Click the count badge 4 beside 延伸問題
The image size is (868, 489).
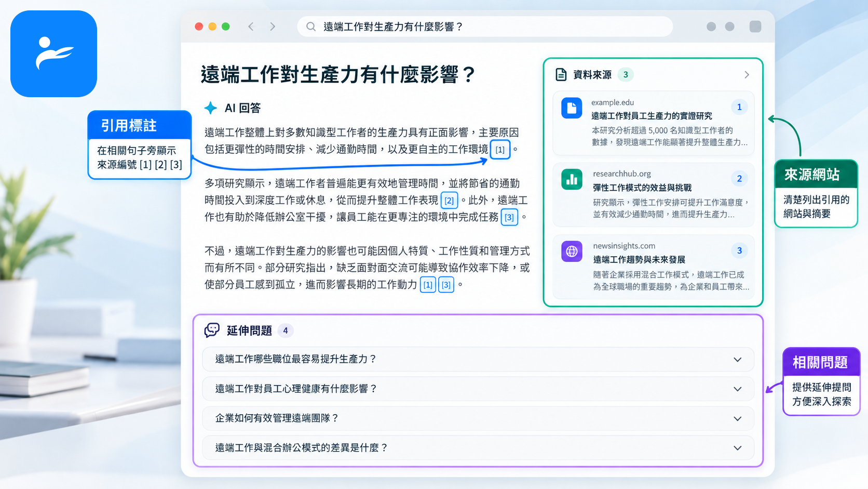(x=286, y=331)
